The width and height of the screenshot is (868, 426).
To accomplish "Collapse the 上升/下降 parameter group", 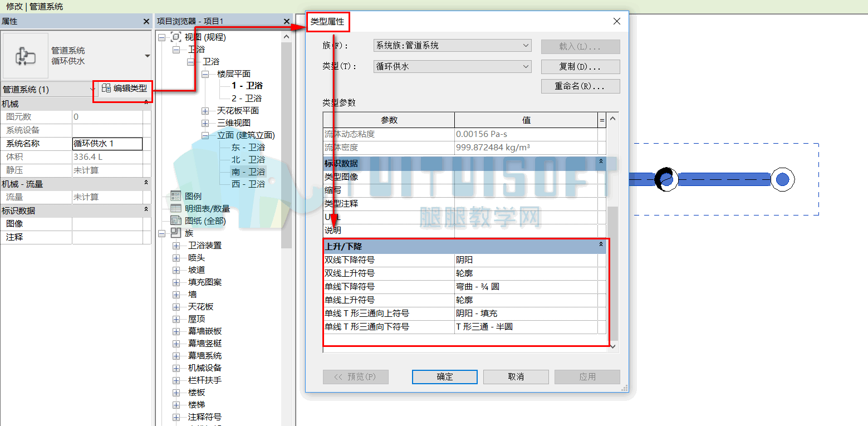I will (601, 245).
